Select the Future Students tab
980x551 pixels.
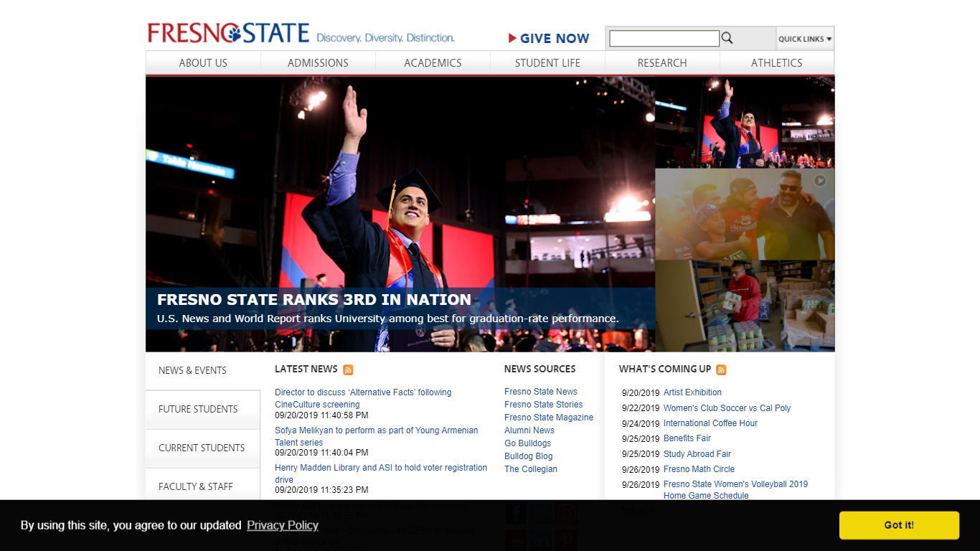203,410
